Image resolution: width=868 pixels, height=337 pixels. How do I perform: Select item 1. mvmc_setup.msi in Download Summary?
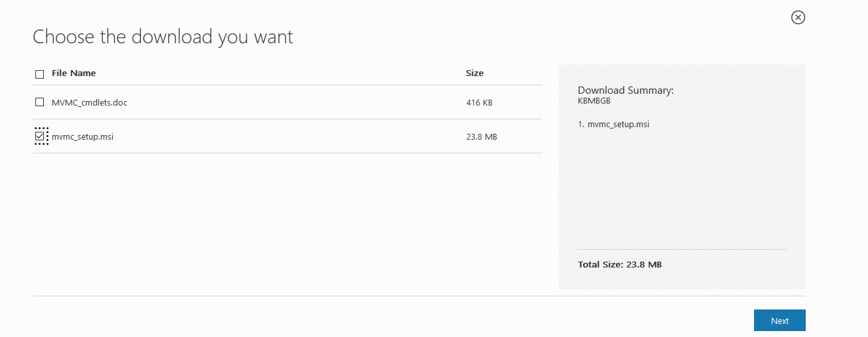tap(614, 124)
